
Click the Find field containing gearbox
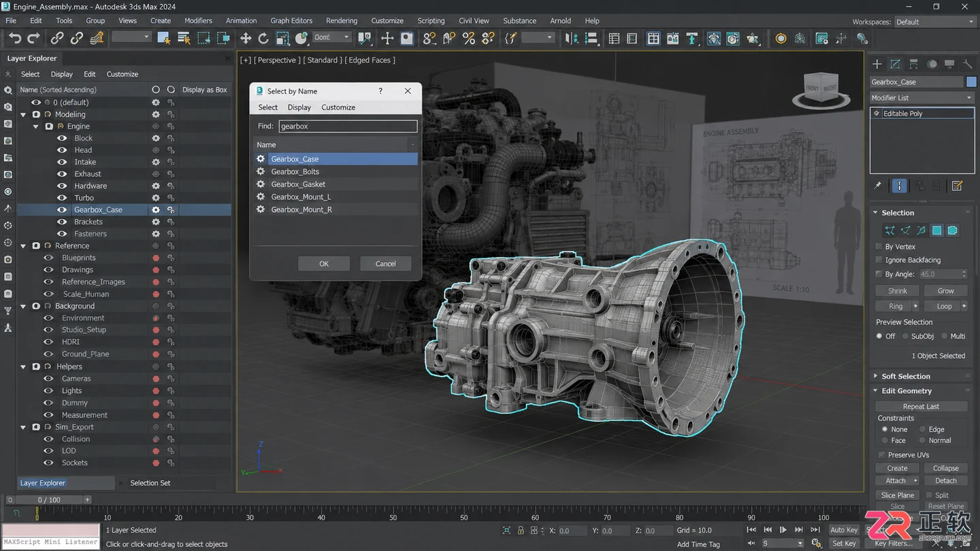(348, 126)
